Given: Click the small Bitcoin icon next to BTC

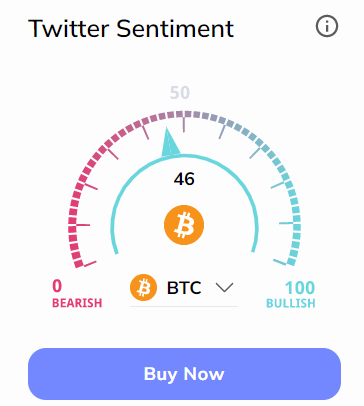Looking at the screenshot, I should point(143,287).
